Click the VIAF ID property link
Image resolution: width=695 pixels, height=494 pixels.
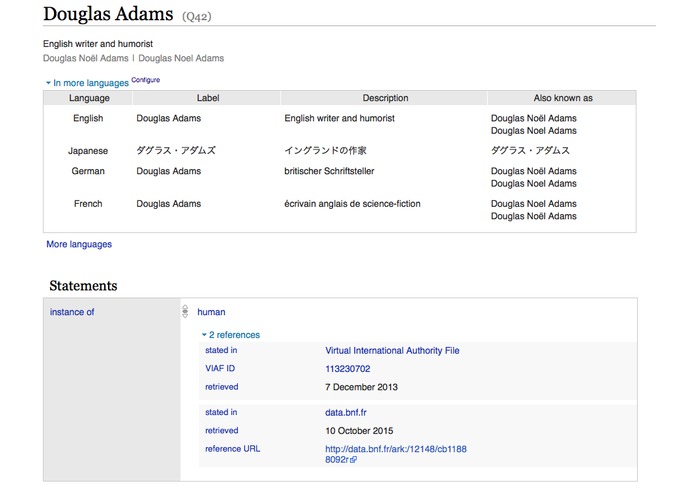[x=220, y=368]
